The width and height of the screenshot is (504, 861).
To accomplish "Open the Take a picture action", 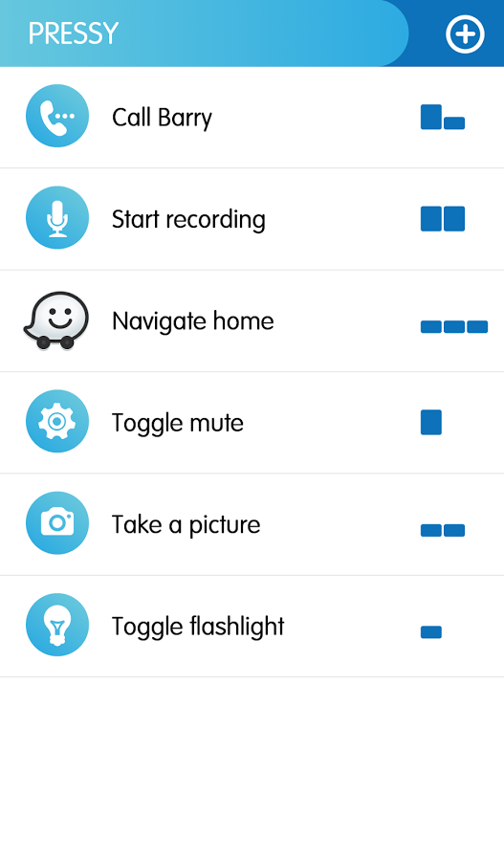I will point(252,524).
